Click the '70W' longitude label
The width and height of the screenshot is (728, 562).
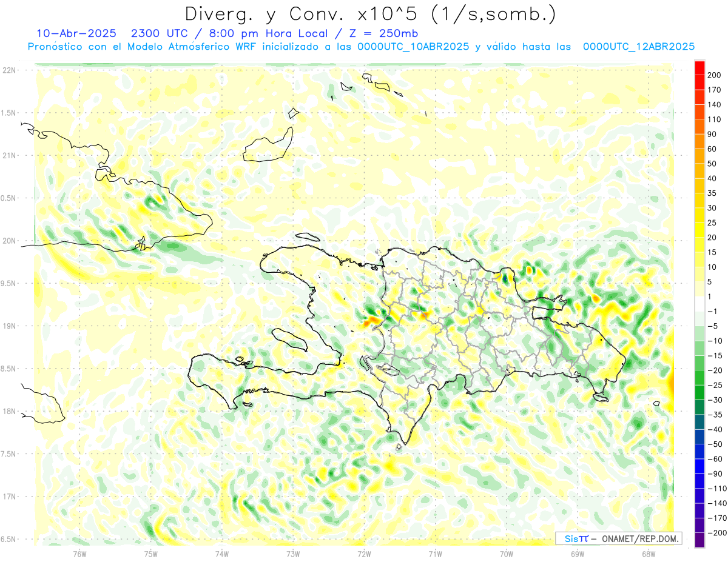pos(507,553)
